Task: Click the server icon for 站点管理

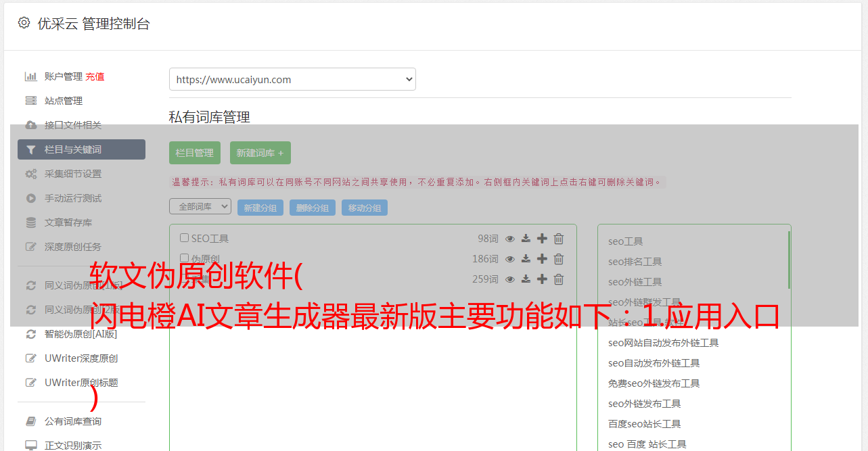Action: [31, 101]
